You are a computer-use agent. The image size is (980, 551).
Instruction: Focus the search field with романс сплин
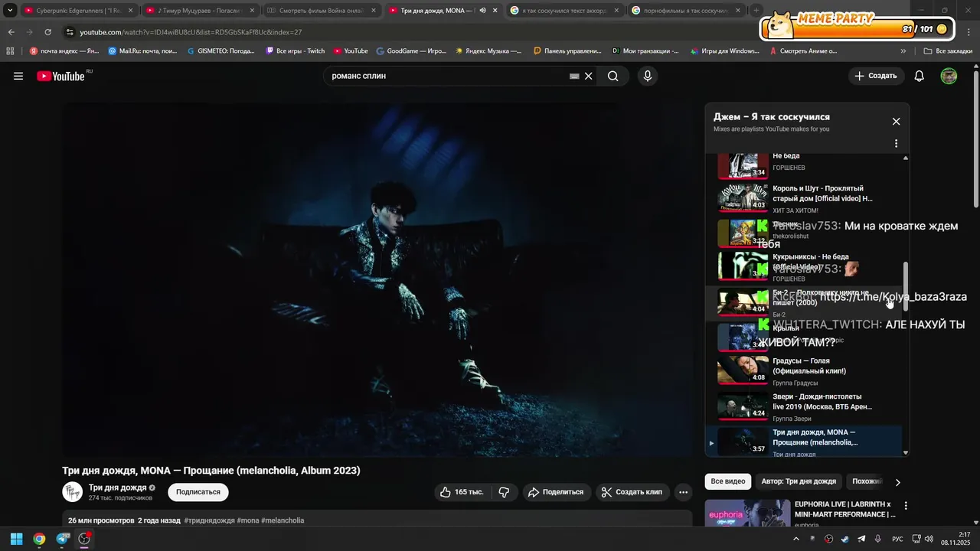(448, 76)
